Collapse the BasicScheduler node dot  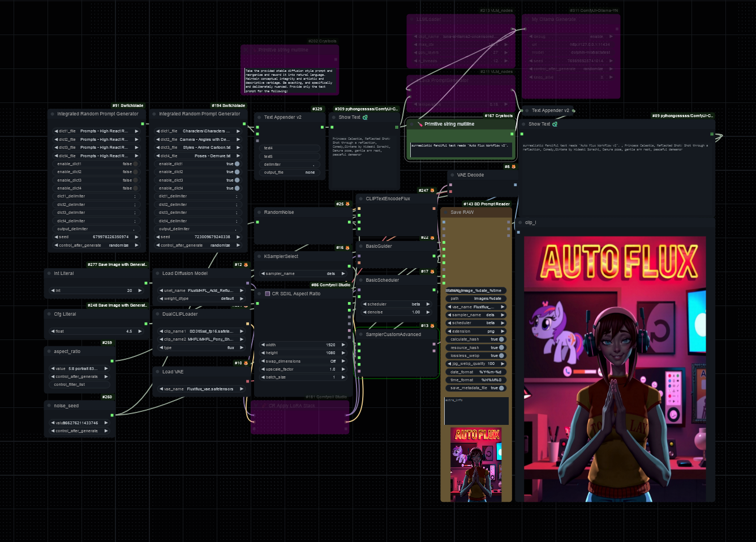[361, 280]
